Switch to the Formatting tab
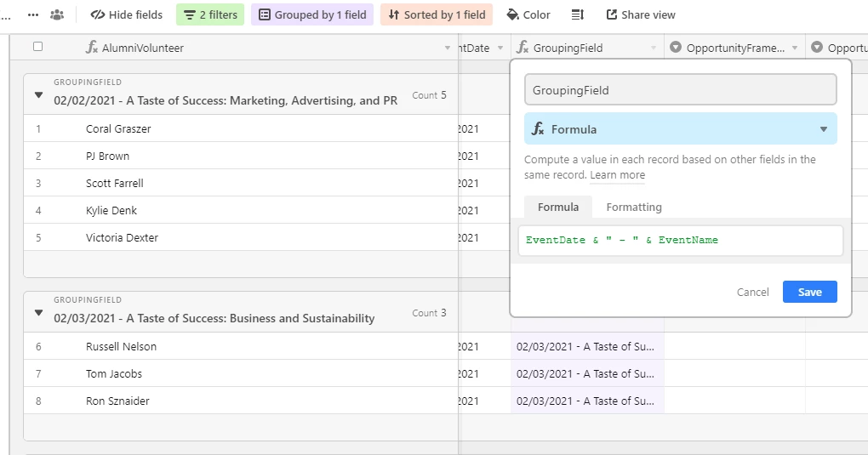Image resolution: width=868 pixels, height=455 pixels. [634, 207]
